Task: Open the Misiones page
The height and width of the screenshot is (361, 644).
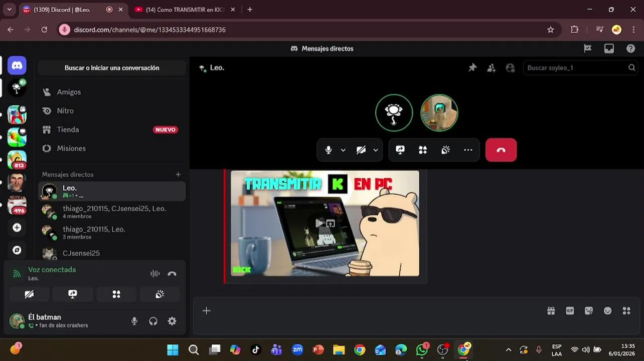Action: click(112, 148)
